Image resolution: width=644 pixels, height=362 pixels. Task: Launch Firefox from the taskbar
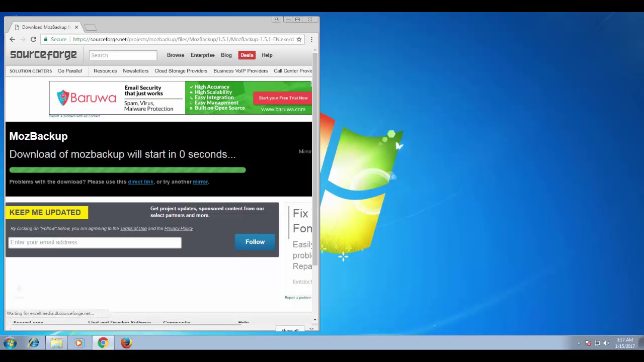[x=126, y=343]
